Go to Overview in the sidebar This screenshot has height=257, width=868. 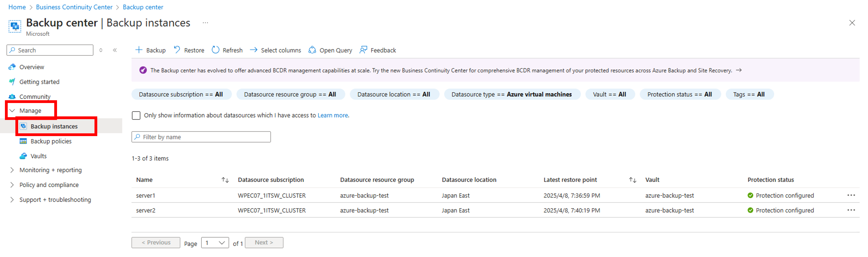pos(31,67)
